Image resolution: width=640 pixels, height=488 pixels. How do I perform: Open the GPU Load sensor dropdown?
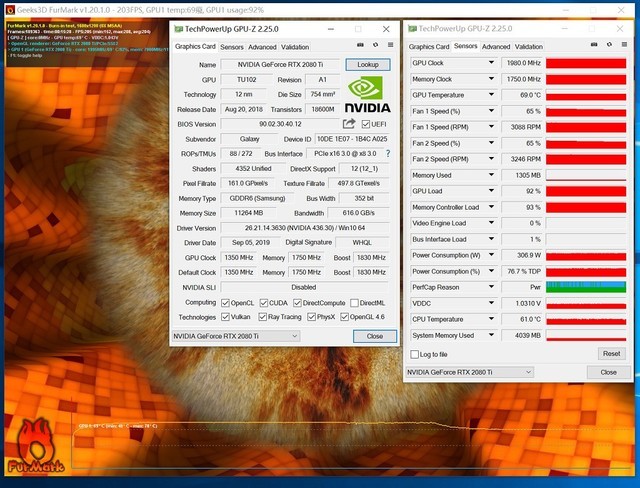click(491, 191)
